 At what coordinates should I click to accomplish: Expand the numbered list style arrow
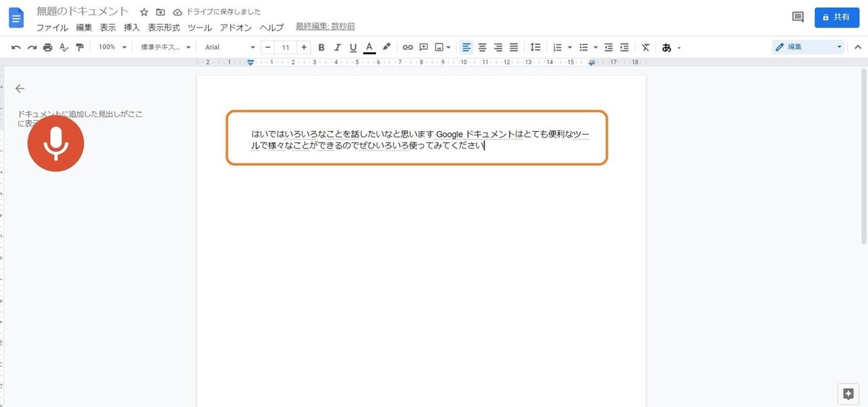tap(569, 47)
